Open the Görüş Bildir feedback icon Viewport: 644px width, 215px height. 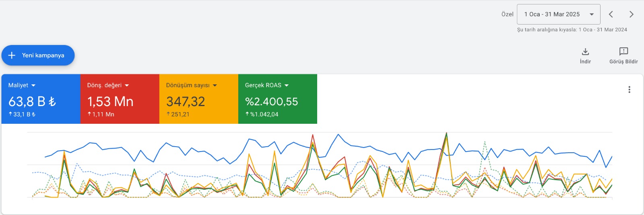[x=623, y=51]
